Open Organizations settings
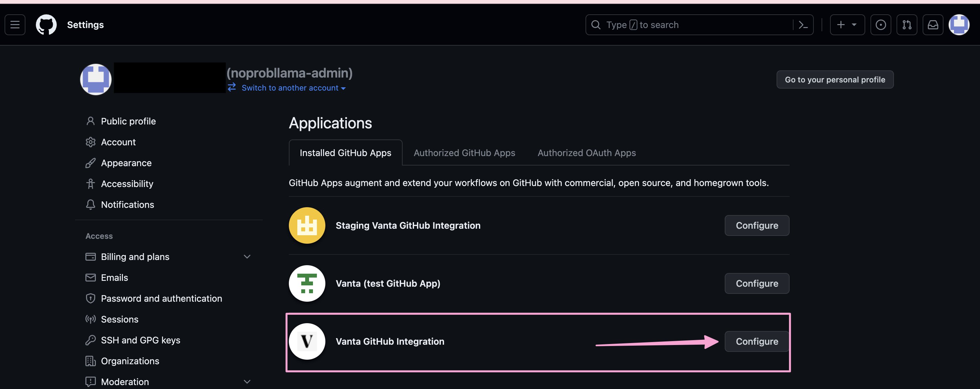Image resolution: width=980 pixels, height=389 pixels. (x=130, y=361)
